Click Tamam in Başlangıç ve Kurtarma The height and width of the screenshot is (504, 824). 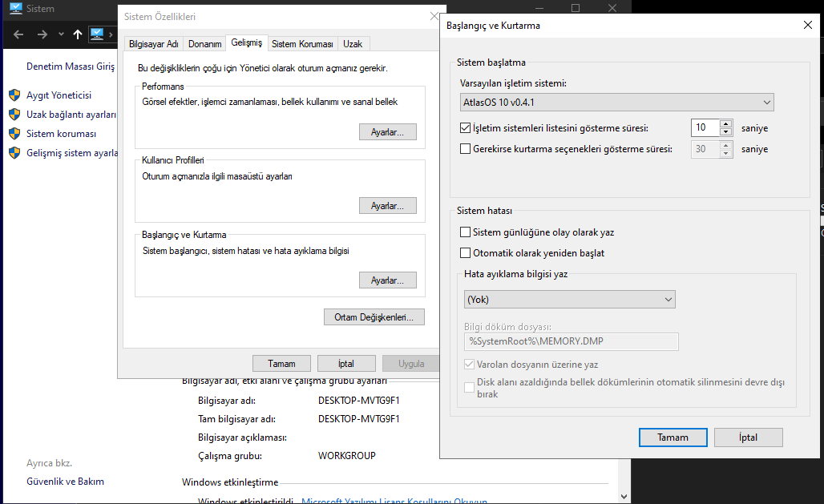(673, 437)
